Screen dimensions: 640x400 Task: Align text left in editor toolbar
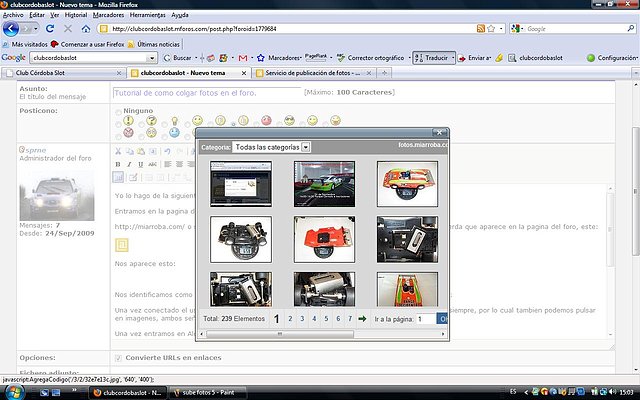click(x=168, y=164)
